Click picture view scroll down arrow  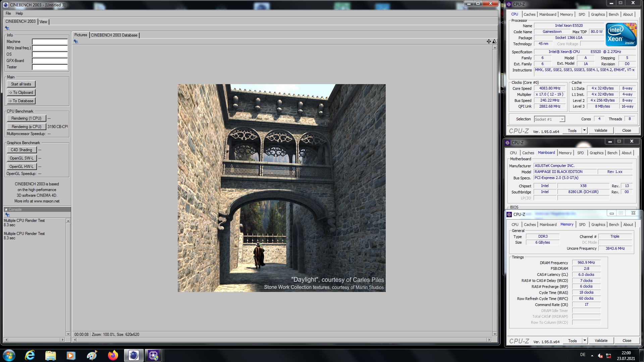(x=495, y=334)
